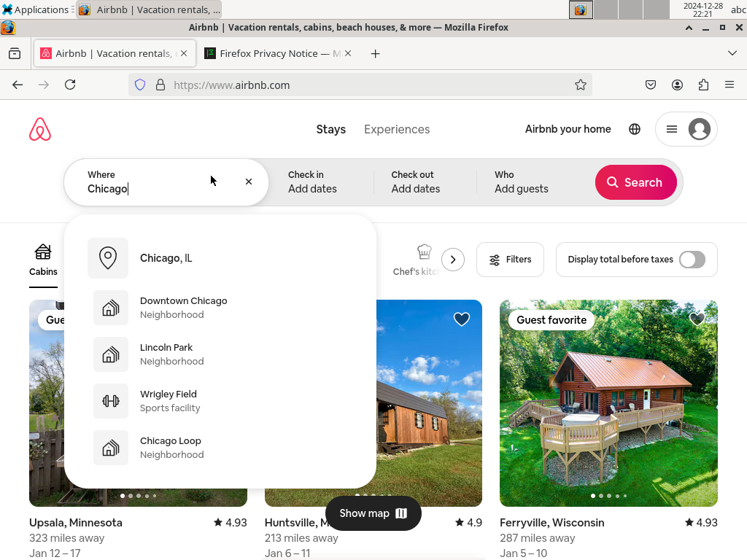Toggle Display total before taxes switch
The image size is (747, 560).
point(692,260)
